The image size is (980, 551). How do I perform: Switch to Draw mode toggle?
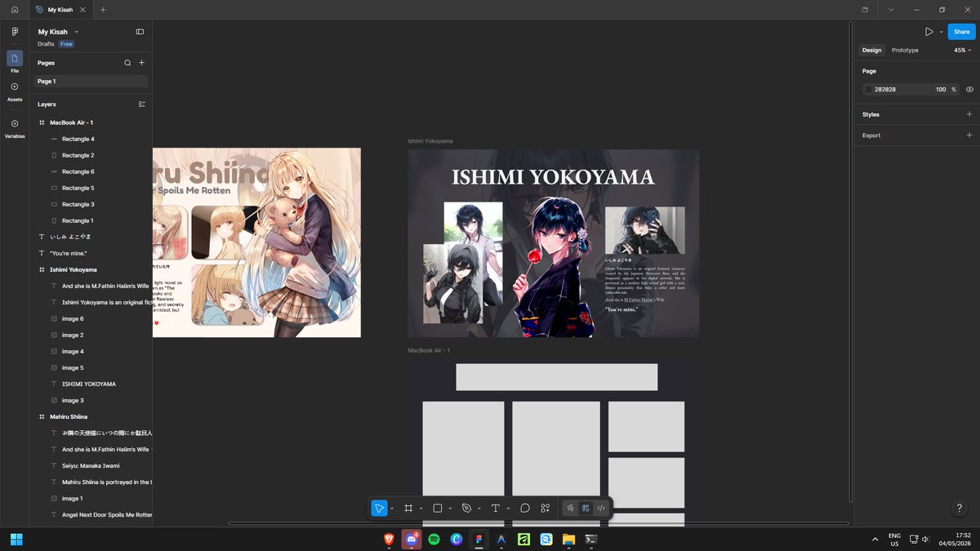coord(571,508)
